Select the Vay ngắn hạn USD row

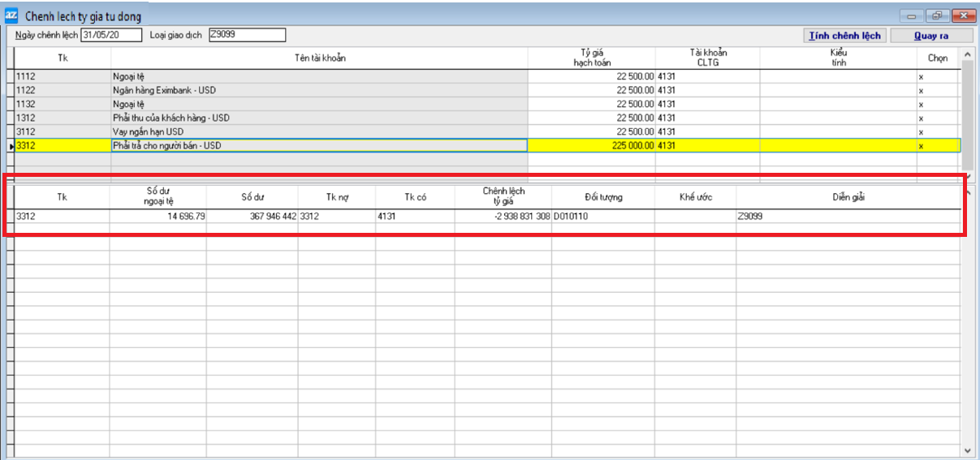tap(318, 131)
